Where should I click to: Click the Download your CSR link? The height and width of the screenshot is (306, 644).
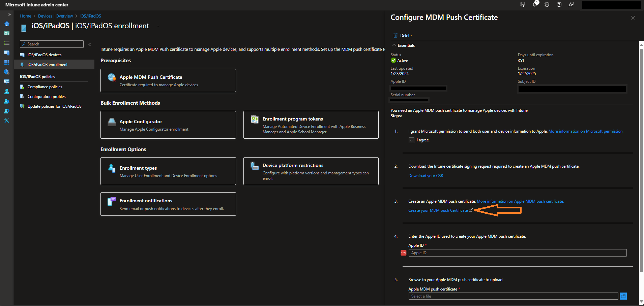point(426,175)
